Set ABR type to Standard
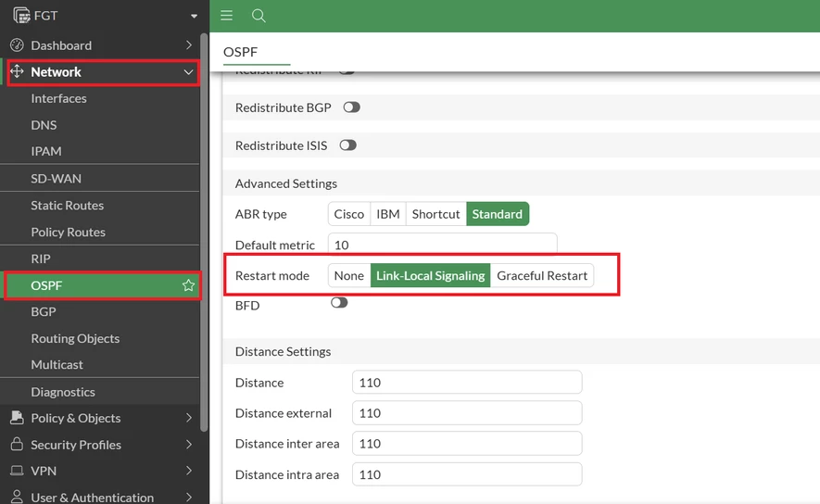Image resolution: width=820 pixels, height=504 pixels. click(498, 214)
